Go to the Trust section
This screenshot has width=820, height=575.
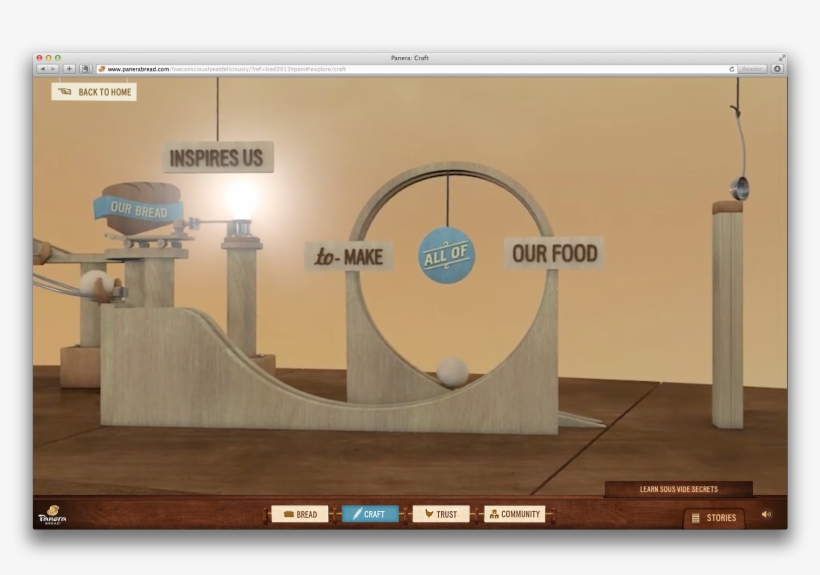(440, 514)
